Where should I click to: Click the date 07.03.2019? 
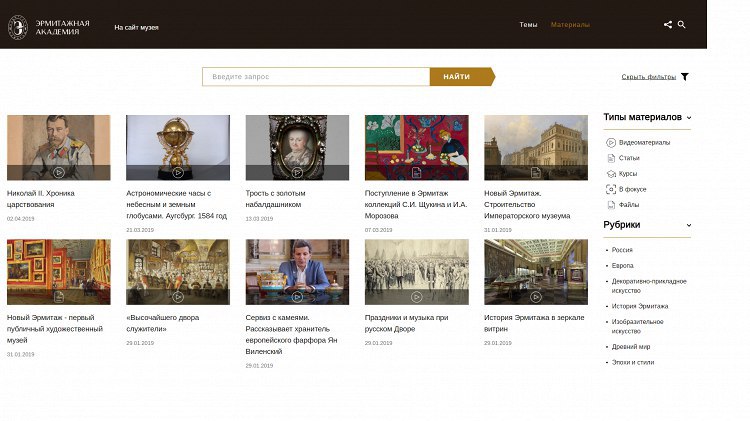point(378,230)
